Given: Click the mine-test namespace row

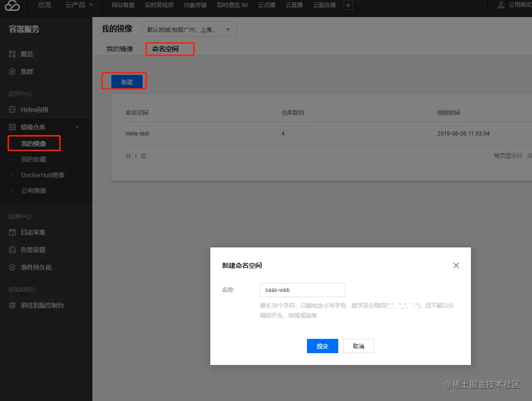Looking at the screenshot, I should (x=326, y=134).
